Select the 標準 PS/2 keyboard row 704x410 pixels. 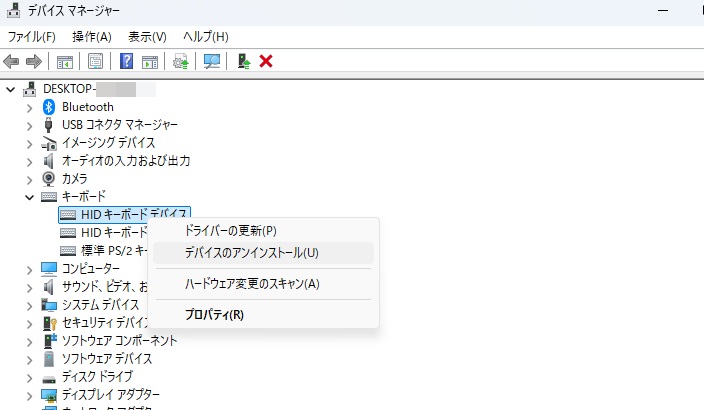[x=104, y=251]
